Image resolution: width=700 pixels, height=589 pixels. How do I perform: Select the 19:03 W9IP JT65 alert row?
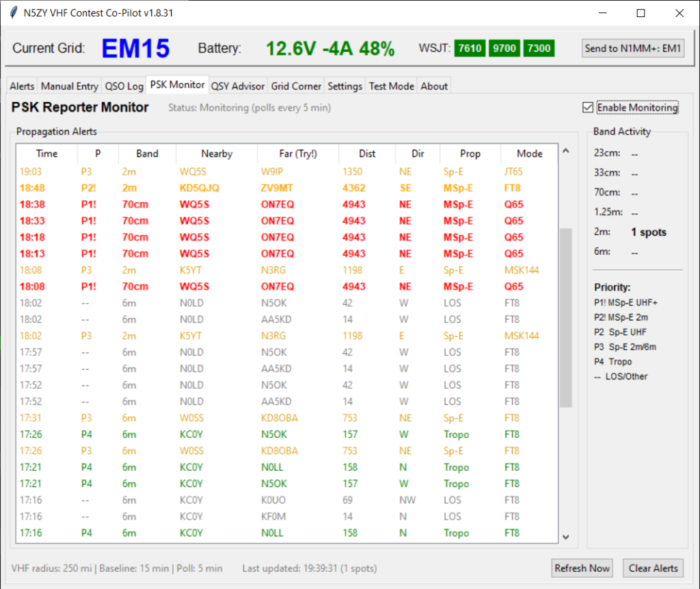(x=287, y=172)
